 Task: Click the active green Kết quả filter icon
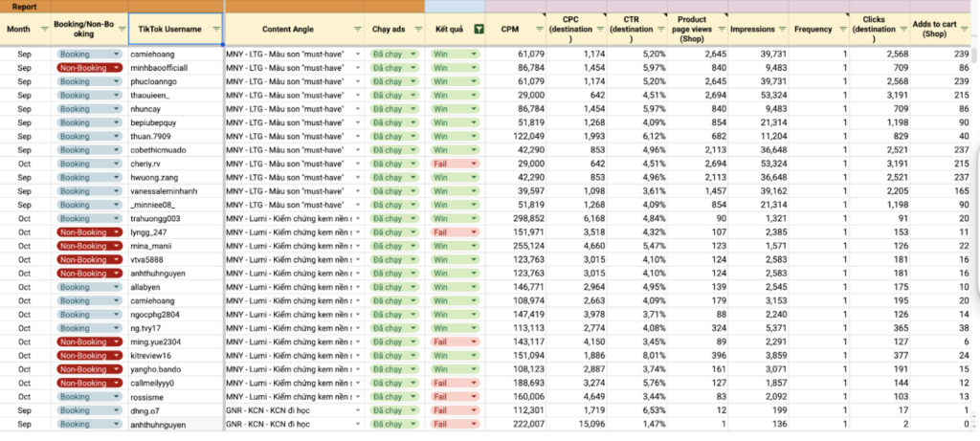coord(478,30)
